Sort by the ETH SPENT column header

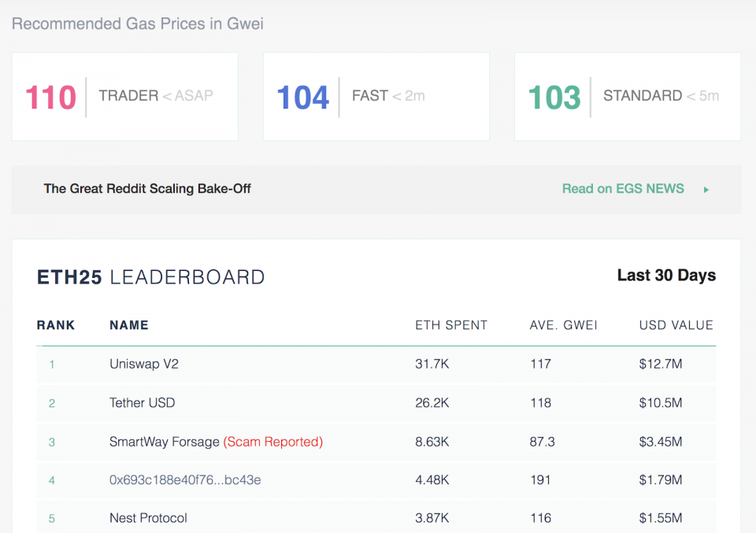(451, 325)
